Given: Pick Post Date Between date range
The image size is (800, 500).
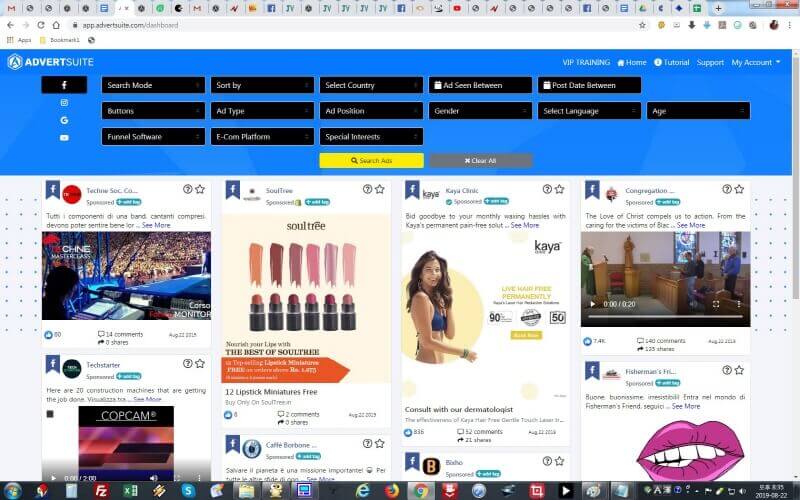Looking at the screenshot, I should pos(589,85).
